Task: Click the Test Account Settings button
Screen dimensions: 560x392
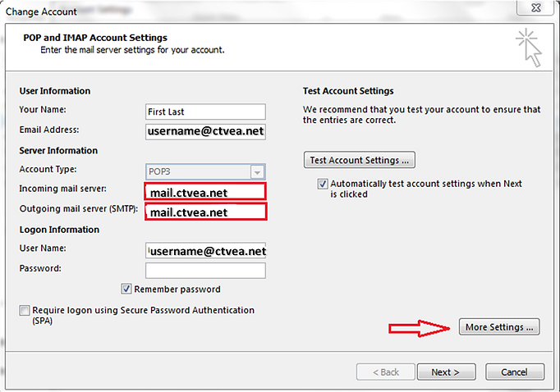Action: click(360, 160)
